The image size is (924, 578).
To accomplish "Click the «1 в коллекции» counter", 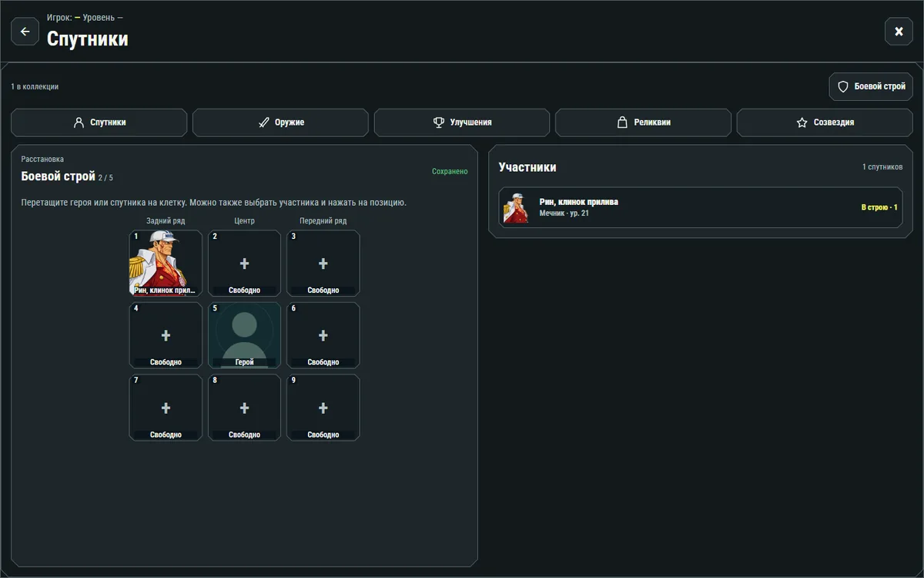I will pos(35,87).
